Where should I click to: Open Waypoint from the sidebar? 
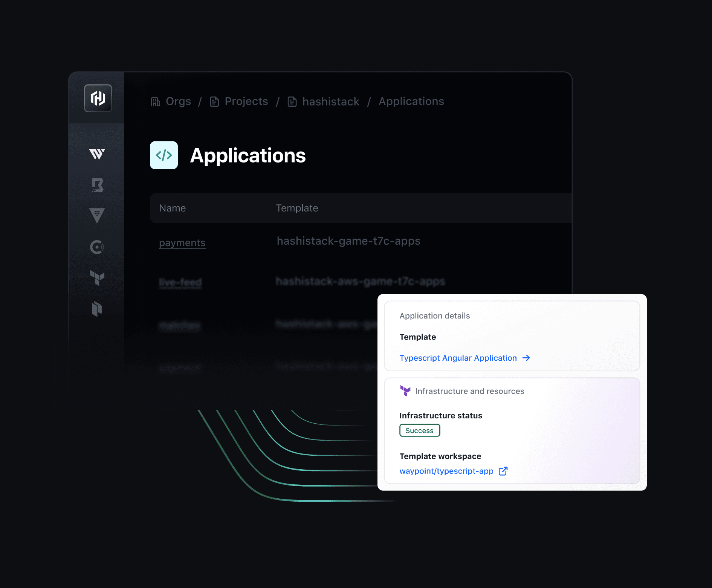(x=97, y=154)
